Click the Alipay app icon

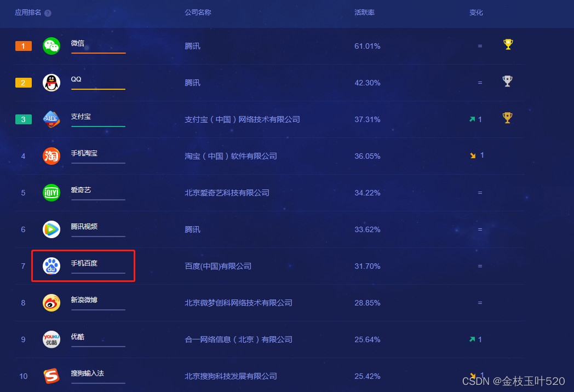click(51, 119)
